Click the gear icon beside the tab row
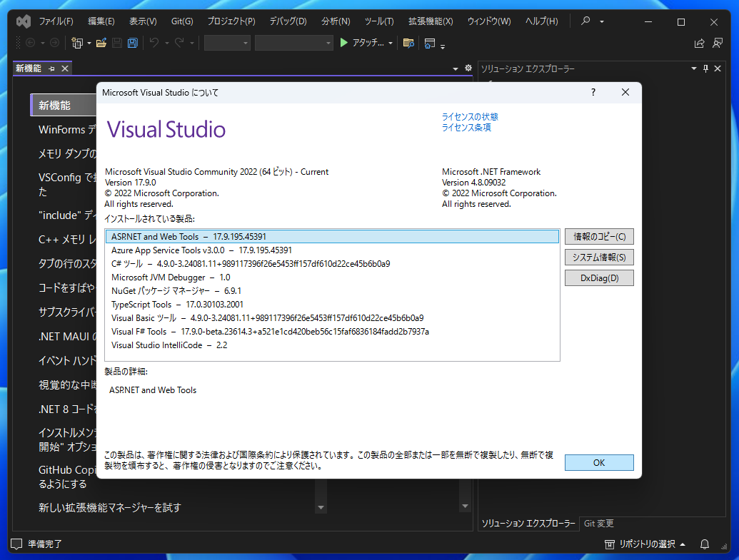Viewport: 739px width, 560px height. click(x=468, y=66)
